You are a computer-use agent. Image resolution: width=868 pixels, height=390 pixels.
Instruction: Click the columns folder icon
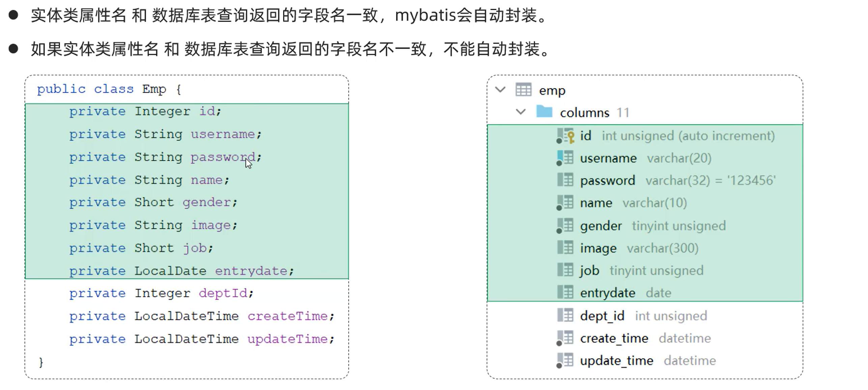click(x=544, y=111)
